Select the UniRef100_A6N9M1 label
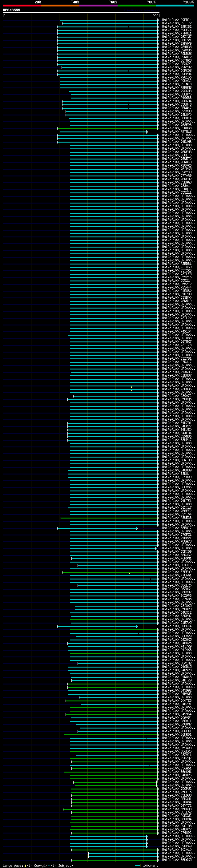Screen dimensions: 197x868 (x=176, y=558)
